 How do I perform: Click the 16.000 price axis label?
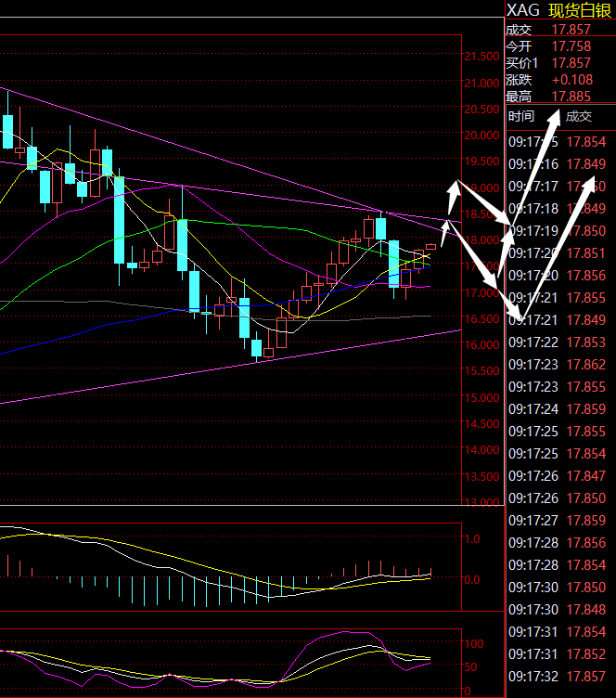coord(482,345)
